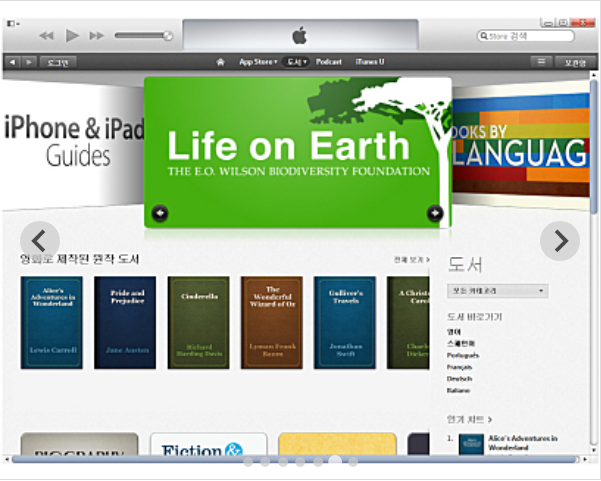Switch to the iTunes U tab
Viewport: 601px width, 481px height.
369,62
